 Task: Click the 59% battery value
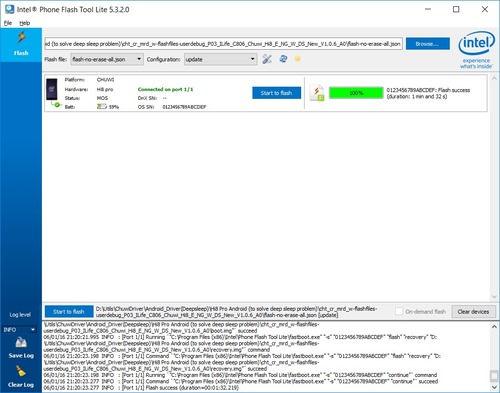(114, 107)
